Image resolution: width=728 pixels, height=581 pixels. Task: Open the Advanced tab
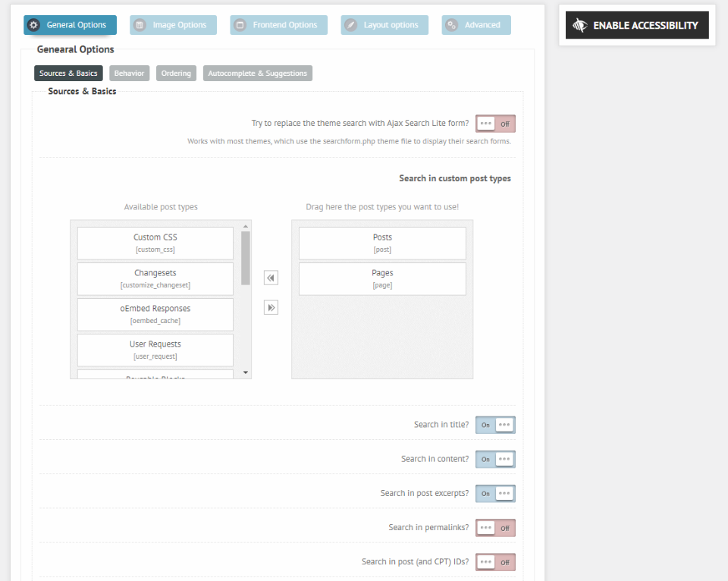476,25
